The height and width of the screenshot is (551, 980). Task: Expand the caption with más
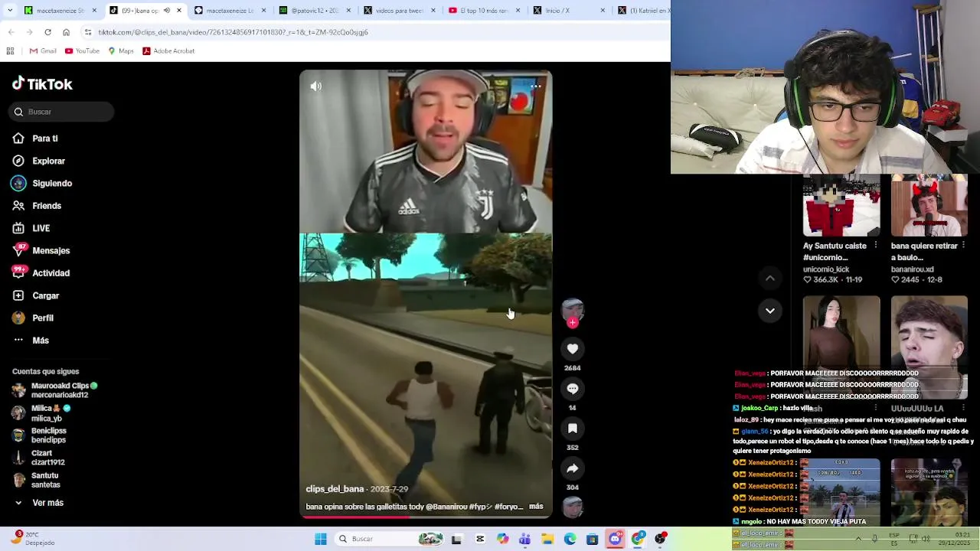(536, 507)
